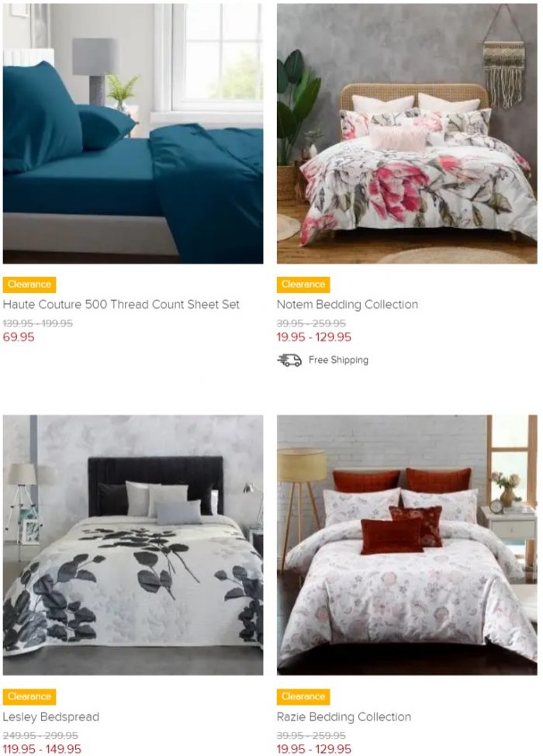Click the Notem Bedding Collection title link
543x756 pixels.
click(348, 304)
